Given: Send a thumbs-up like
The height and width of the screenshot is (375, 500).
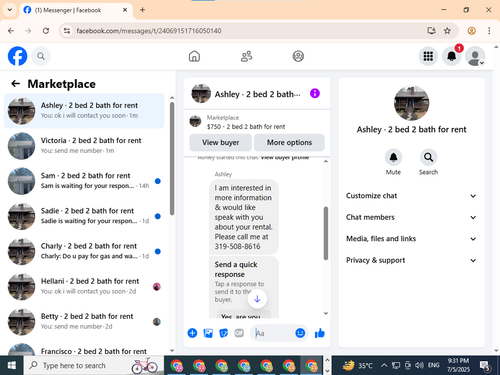Looking at the screenshot, I should coord(320,333).
